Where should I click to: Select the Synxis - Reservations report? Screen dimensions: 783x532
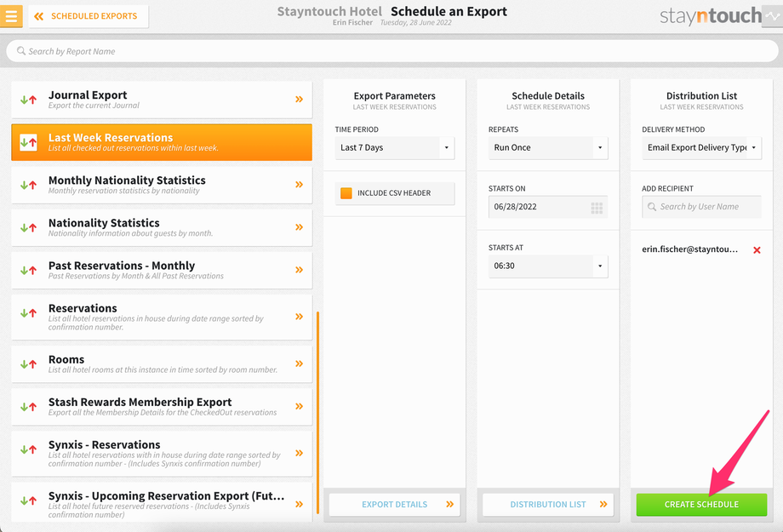162,454
